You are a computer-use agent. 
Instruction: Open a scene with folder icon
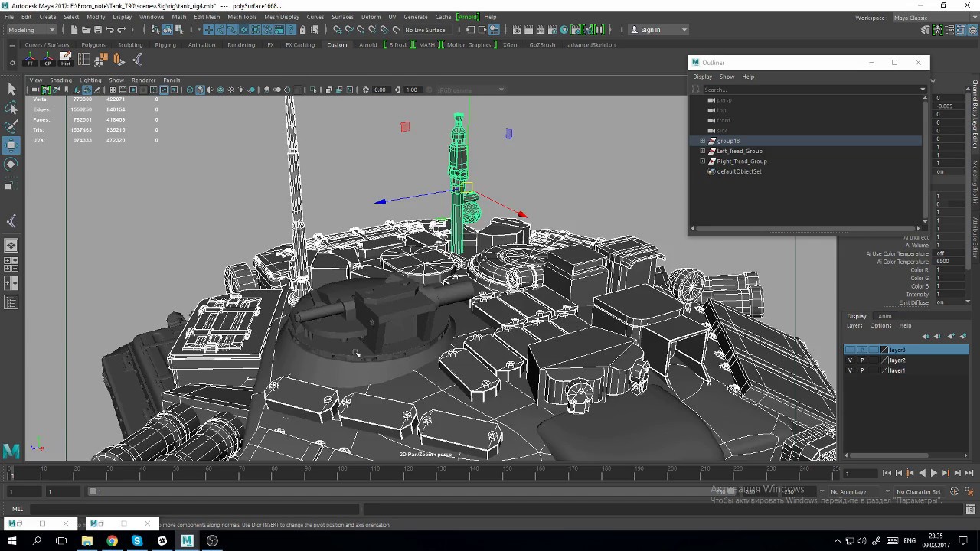tap(85, 30)
